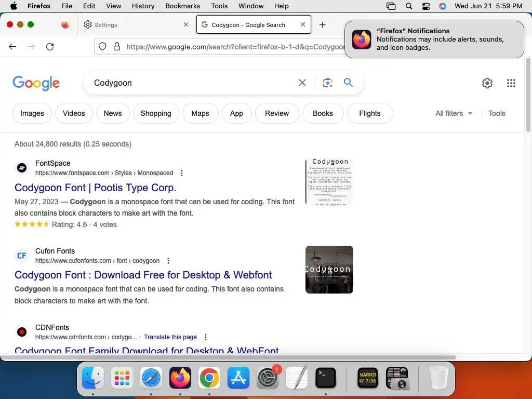Click the Firefox Notifications banner
Image resolution: width=532 pixels, height=399 pixels.
tap(434, 39)
